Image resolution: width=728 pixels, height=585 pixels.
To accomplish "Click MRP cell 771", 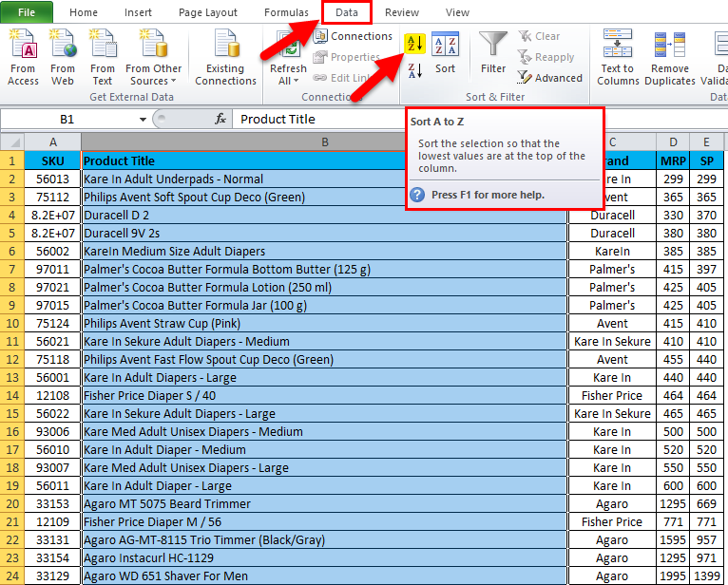I will click(673, 522).
